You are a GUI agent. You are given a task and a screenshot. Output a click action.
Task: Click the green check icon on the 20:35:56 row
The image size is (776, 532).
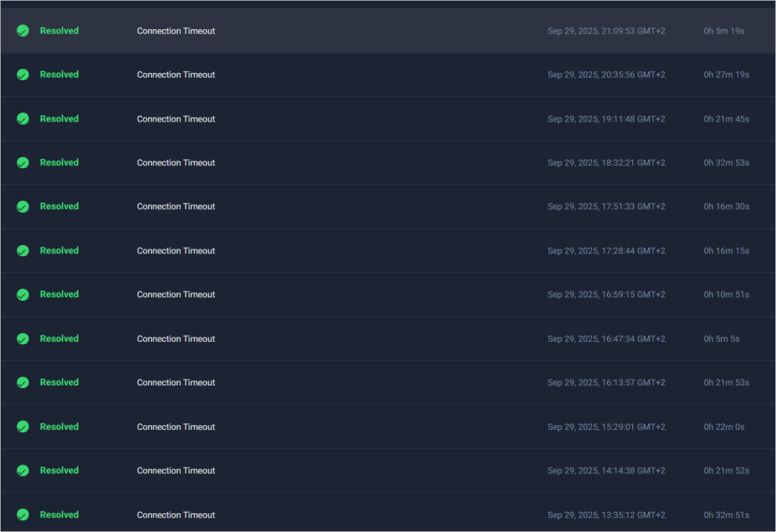(23, 74)
